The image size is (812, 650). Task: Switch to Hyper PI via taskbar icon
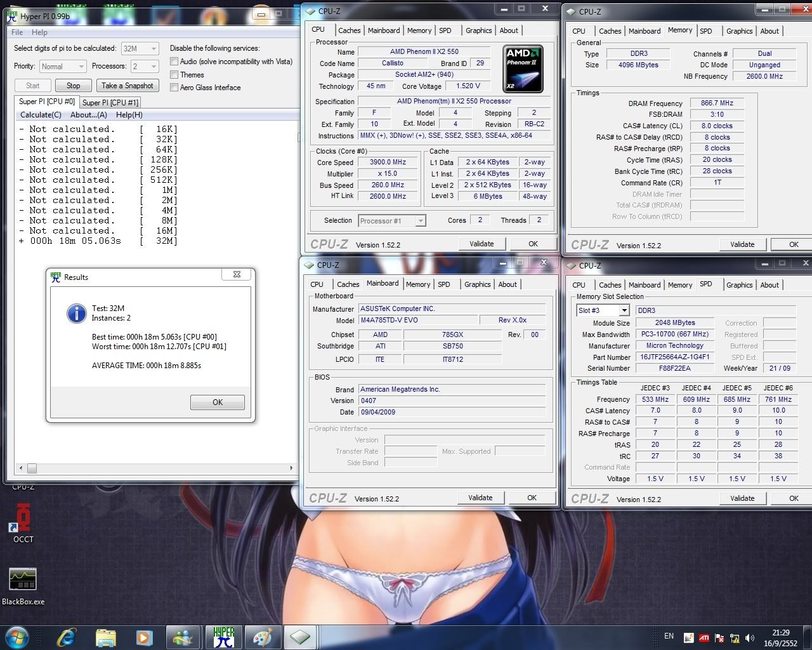coord(223,637)
